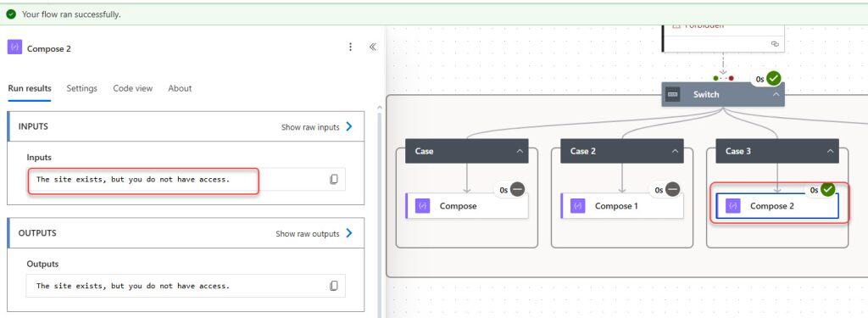
Task: Collapse the Case branch
Action: 520,151
